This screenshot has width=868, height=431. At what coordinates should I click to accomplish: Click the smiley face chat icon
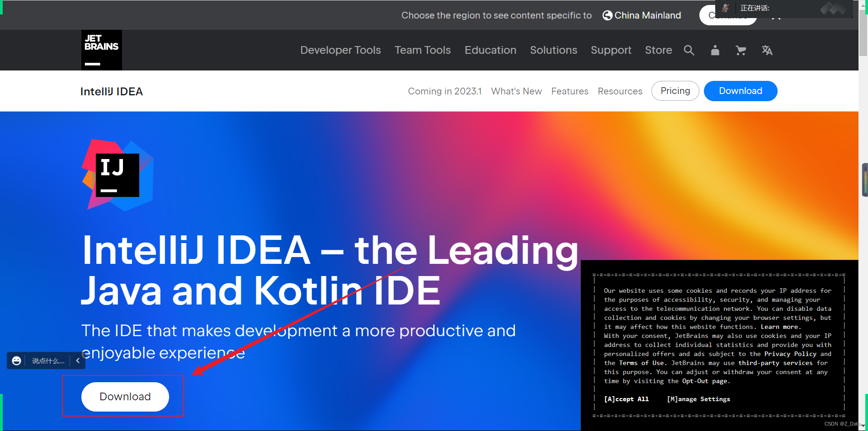click(17, 361)
